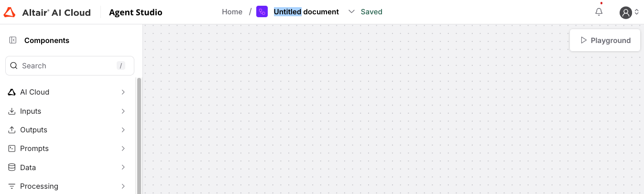Viewport: 644px width, 194px height.
Task: Open the notifications bell
Action: [x=599, y=12]
